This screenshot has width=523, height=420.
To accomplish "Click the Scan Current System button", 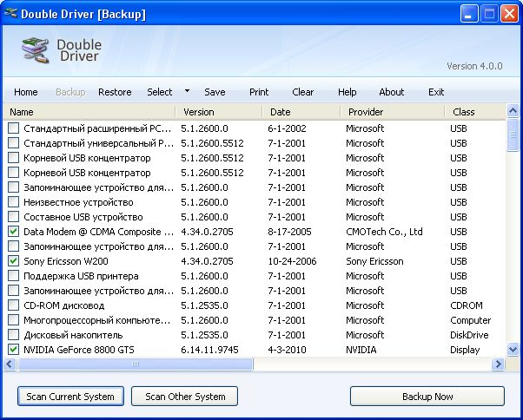I will (70, 397).
